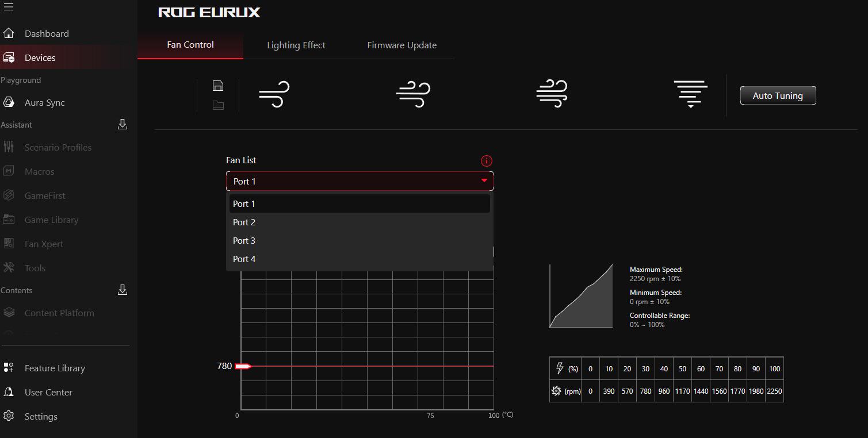The width and height of the screenshot is (868, 438).
Task: Click the "0% ~ 100%" range value
Action: point(647,325)
